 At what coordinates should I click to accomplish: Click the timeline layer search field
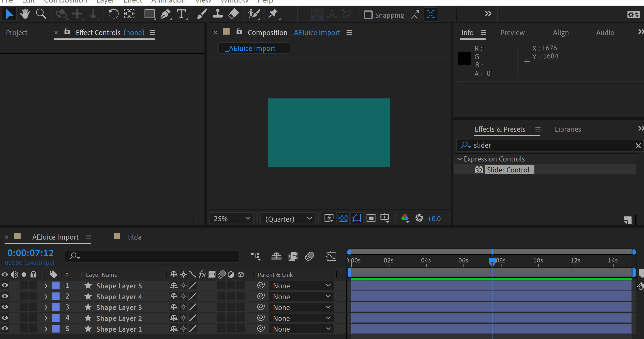coord(153,256)
